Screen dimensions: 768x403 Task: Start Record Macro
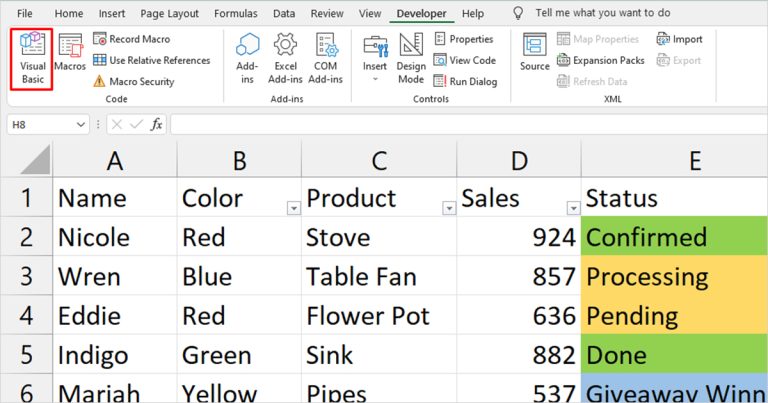132,39
